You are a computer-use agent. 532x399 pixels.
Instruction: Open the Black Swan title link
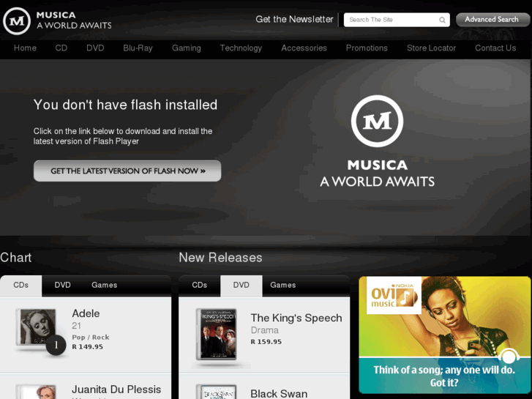[279, 394]
